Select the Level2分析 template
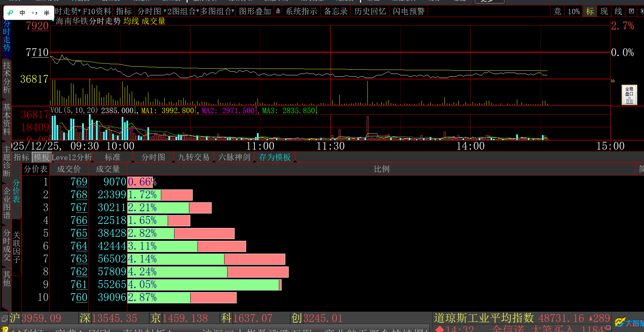The height and width of the screenshot is (332, 644). 72,157
